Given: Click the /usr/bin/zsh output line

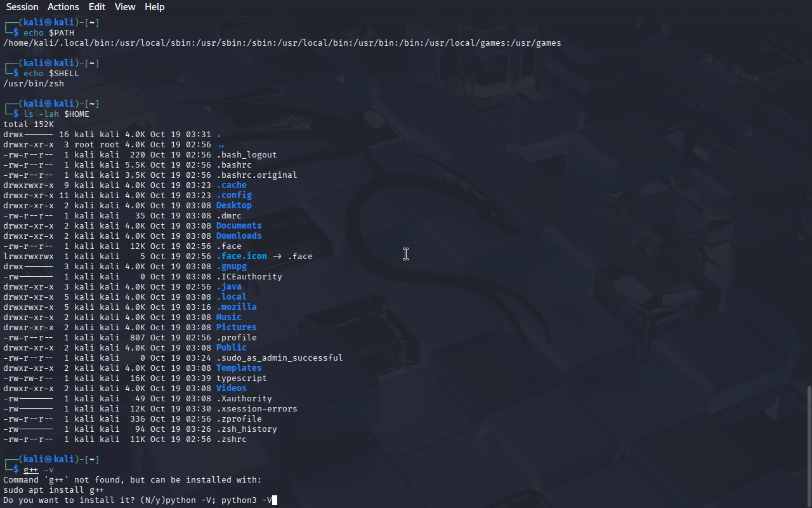Looking at the screenshot, I should [x=34, y=83].
